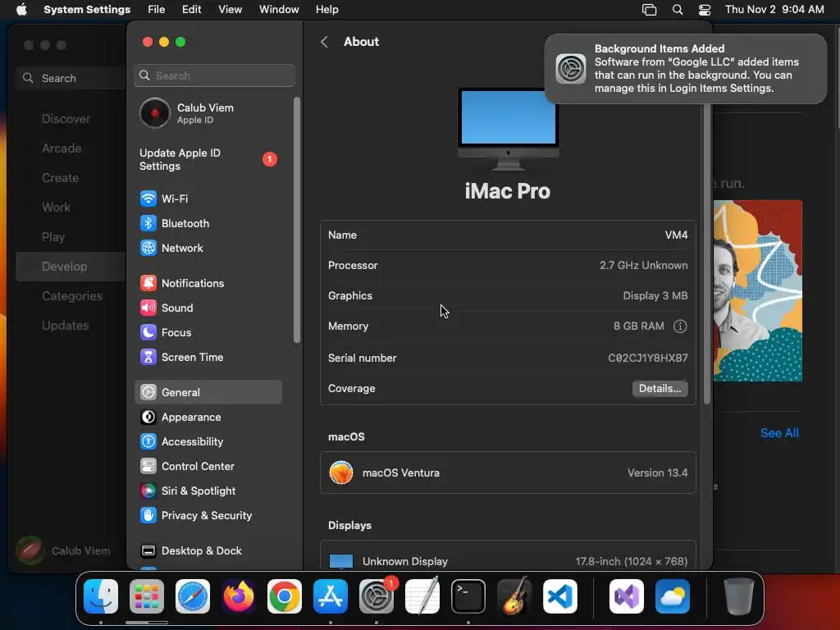Open the File menu
The width and height of the screenshot is (840, 630).
(x=157, y=10)
